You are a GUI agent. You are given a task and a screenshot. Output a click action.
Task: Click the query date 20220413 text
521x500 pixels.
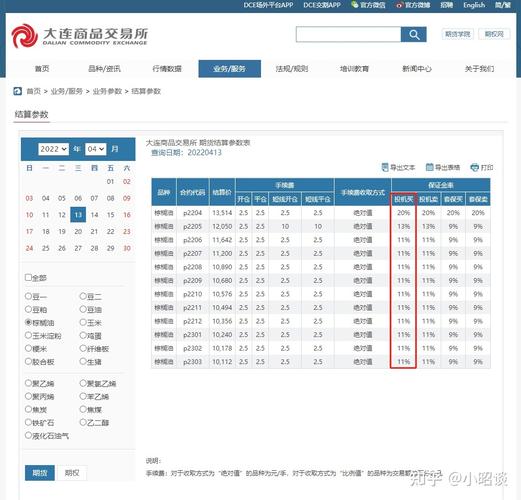(204, 153)
